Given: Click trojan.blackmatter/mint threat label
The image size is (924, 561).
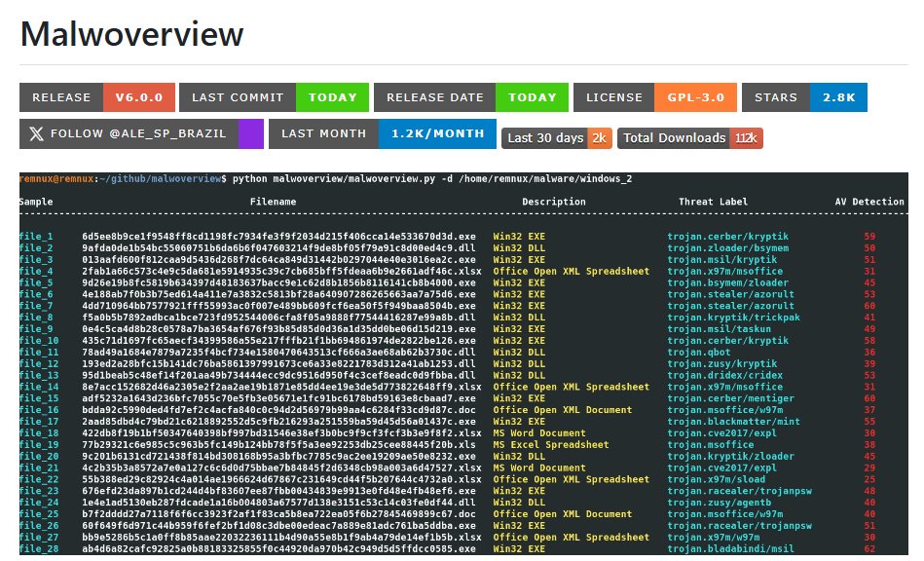Looking at the screenshot, I should [x=734, y=422].
